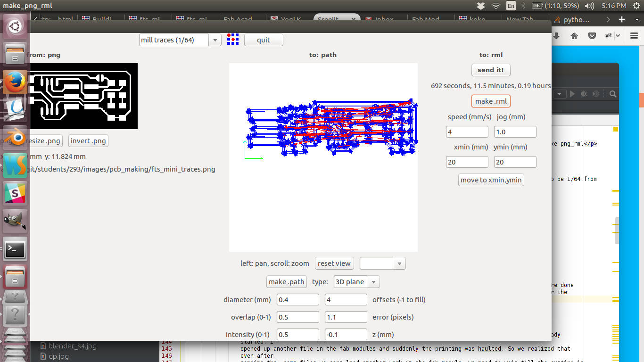Click the make .path button
Image resolution: width=644 pixels, height=362 pixels.
coord(287,282)
